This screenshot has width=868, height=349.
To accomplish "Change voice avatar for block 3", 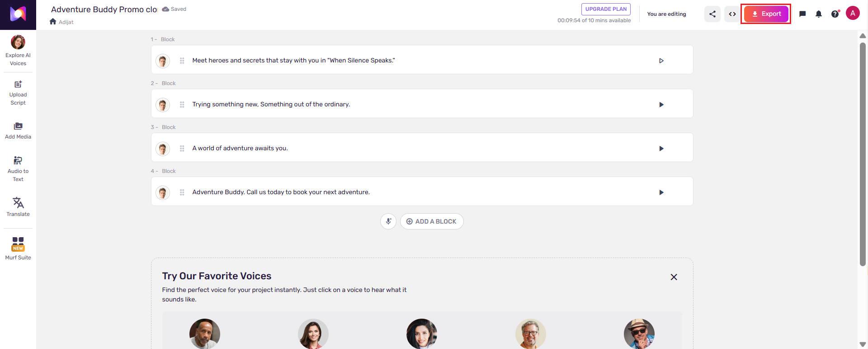I will click(163, 148).
